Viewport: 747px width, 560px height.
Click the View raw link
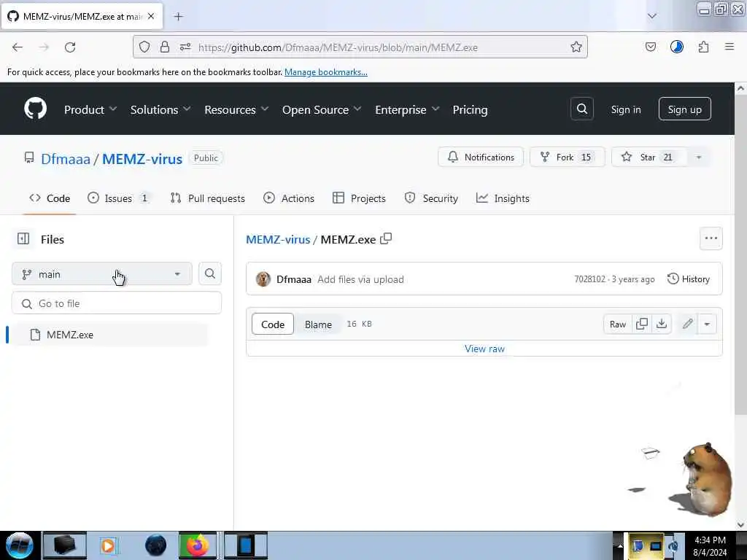484,349
